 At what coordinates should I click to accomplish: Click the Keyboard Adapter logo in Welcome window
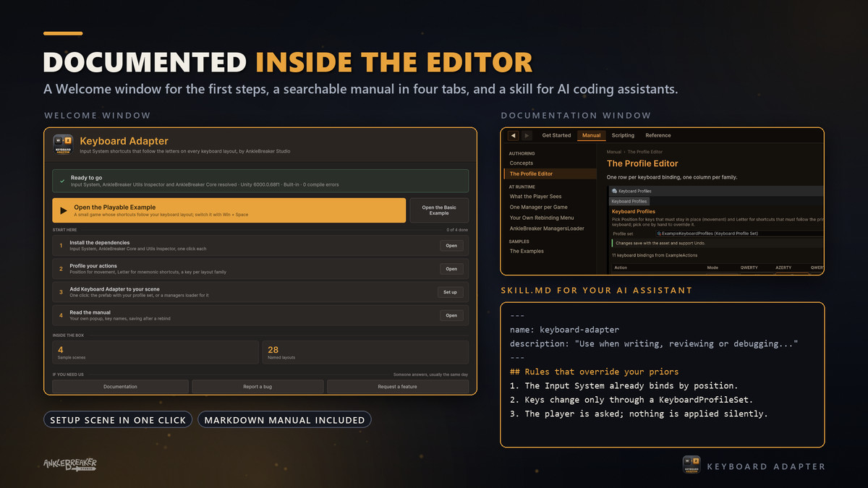[63, 145]
